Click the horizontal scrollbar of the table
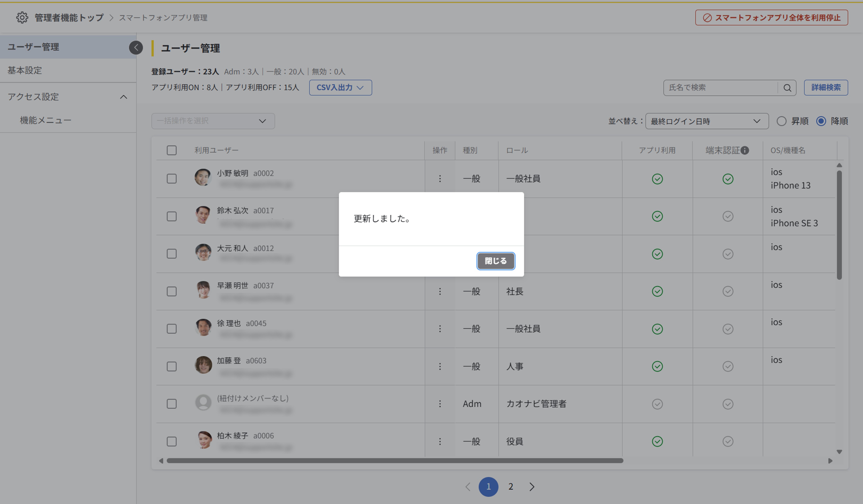The height and width of the screenshot is (504, 863). [394, 461]
